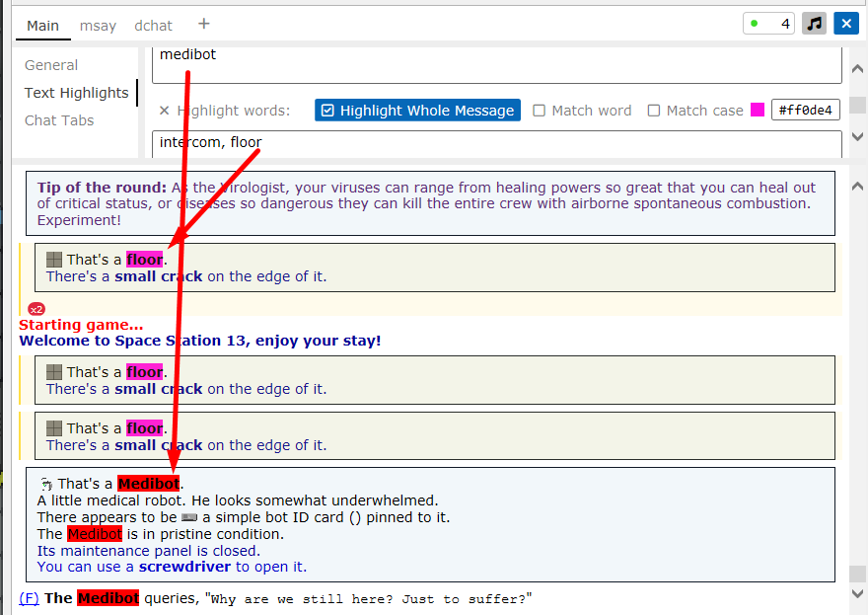
Task: Edit the #ff0de4 hex color field
Action: pyautogui.click(x=806, y=111)
